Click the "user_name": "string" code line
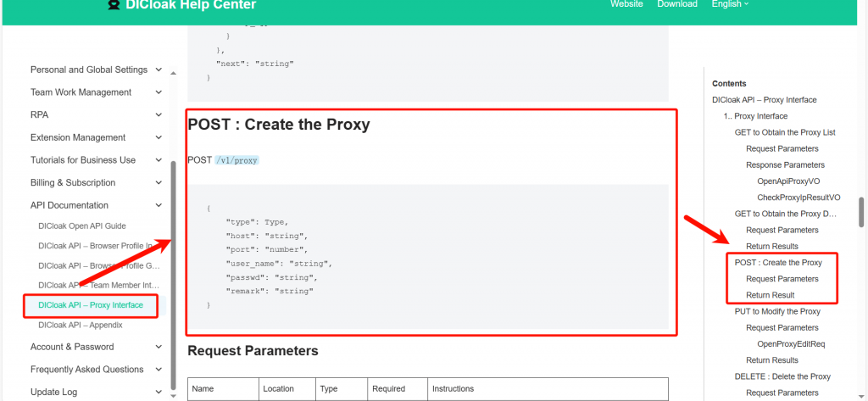The width and height of the screenshot is (868, 401). click(x=278, y=264)
